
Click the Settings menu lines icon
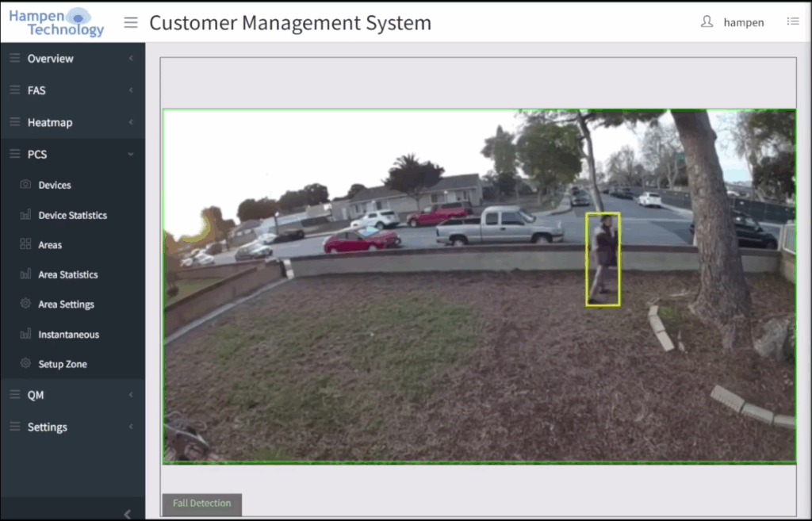tap(14, 426)
